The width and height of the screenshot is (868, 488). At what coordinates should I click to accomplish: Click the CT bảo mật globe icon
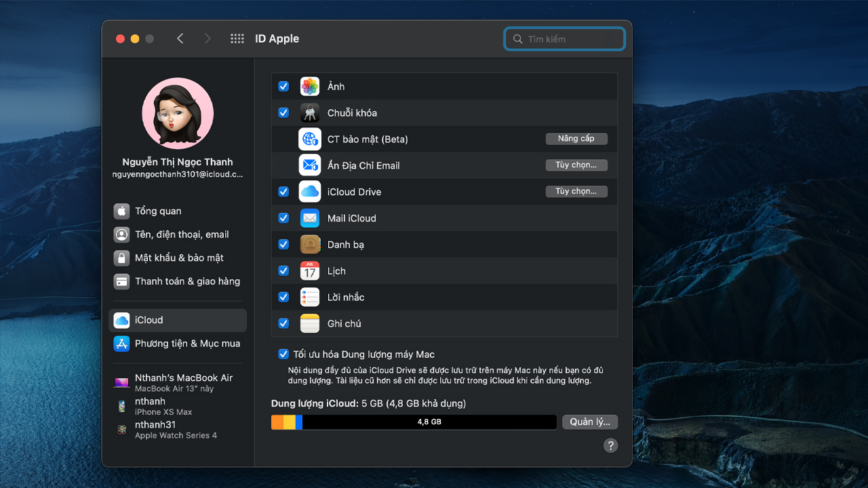click(x=310, y=139)
